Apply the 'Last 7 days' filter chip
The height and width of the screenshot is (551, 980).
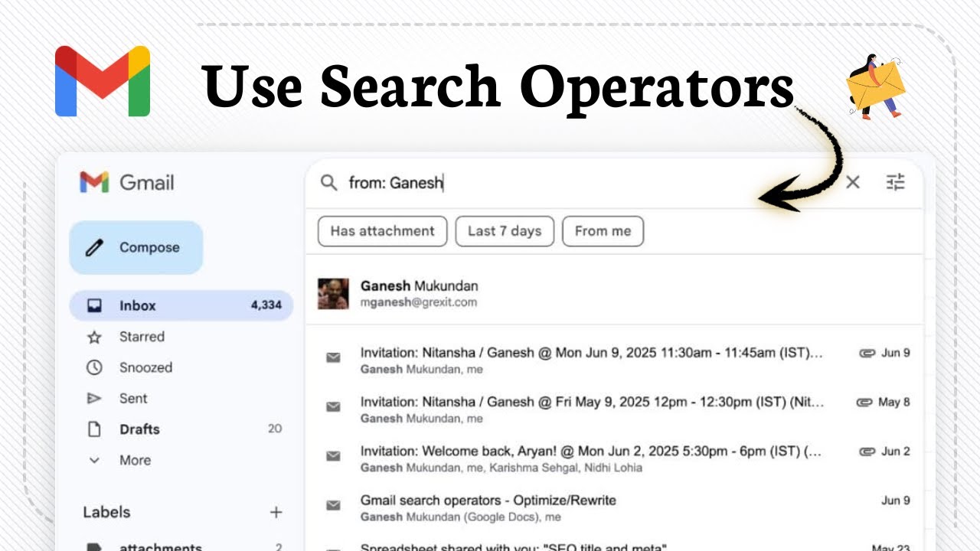[505, 231]
